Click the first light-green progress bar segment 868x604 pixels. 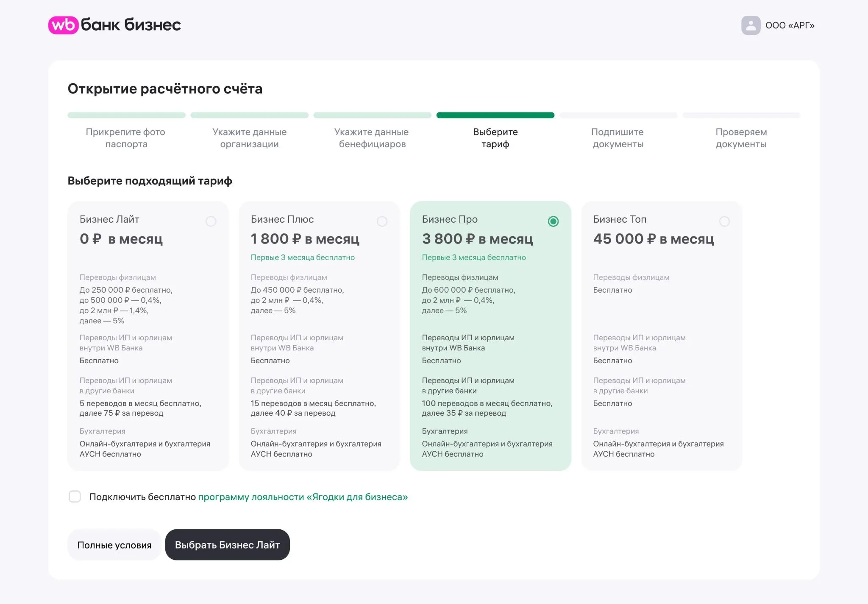(127, 115)
